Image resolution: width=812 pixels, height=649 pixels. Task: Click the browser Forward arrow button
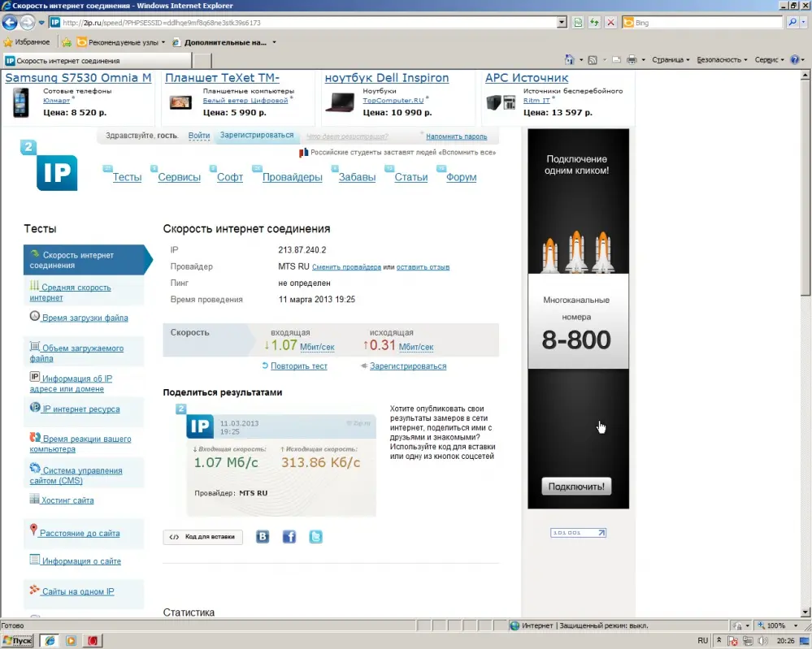28,22
